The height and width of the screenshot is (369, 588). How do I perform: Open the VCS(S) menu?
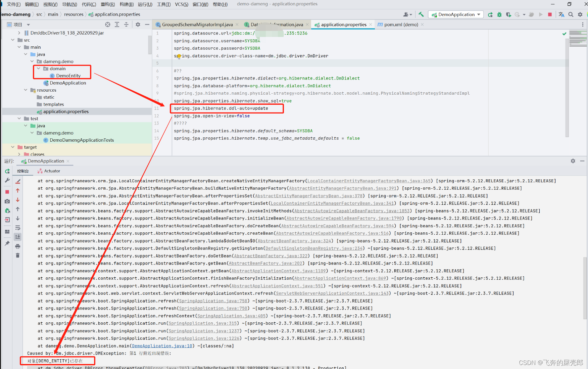pyautogui.click(x=181, y=4)
